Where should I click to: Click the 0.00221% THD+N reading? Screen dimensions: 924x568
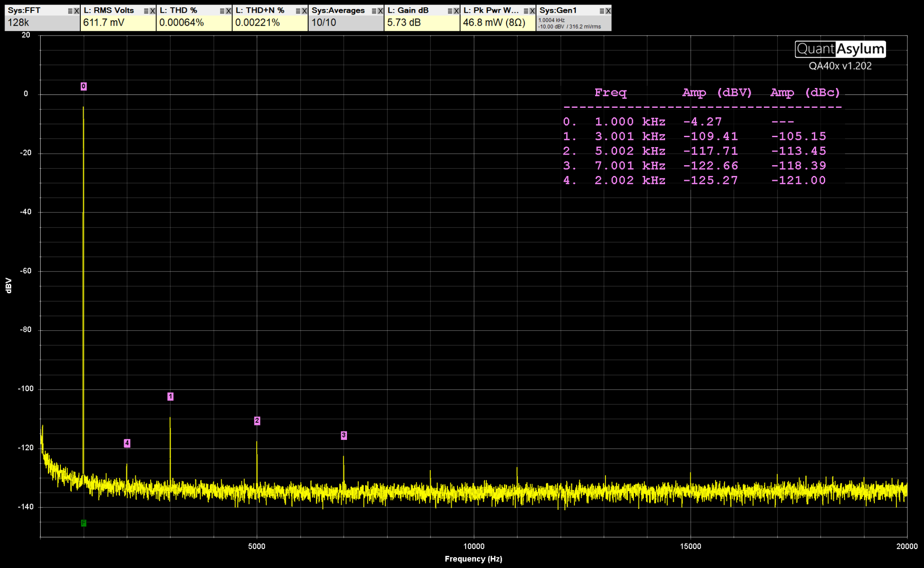(x=257, y=23)
